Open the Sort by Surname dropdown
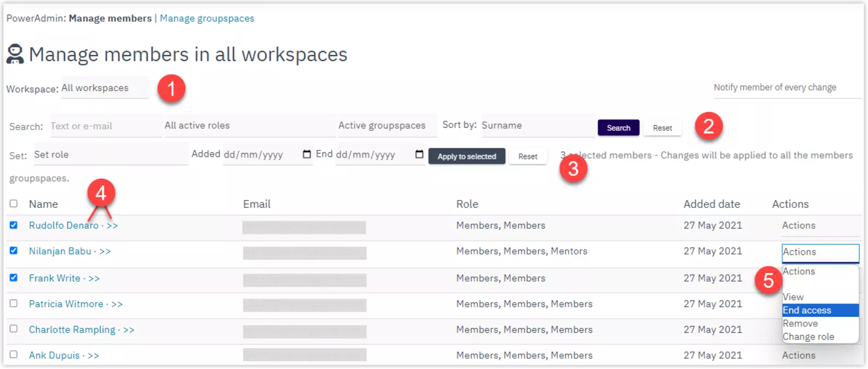 pos(538,125)
